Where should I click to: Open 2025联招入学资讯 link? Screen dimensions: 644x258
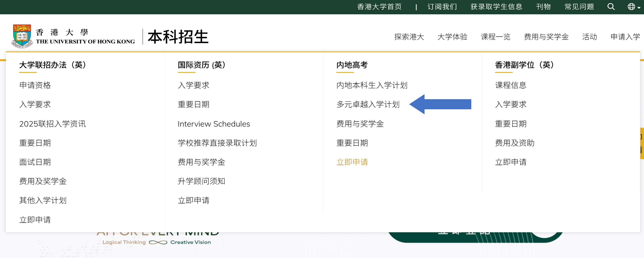coord(52,124)
